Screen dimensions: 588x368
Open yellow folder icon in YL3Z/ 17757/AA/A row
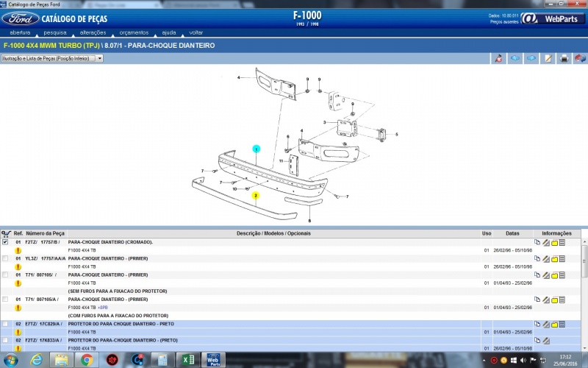(x=555, y=259)
